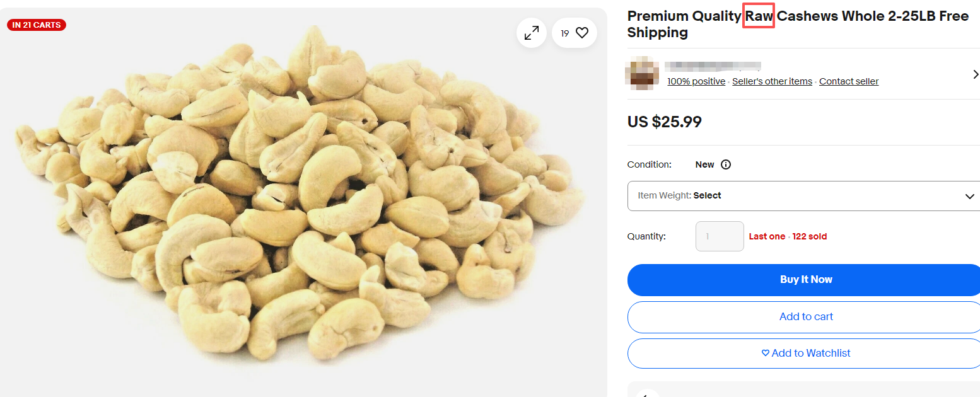Click the cashews product image
This screenshot has height=397, width=980.
pos(303,202)
